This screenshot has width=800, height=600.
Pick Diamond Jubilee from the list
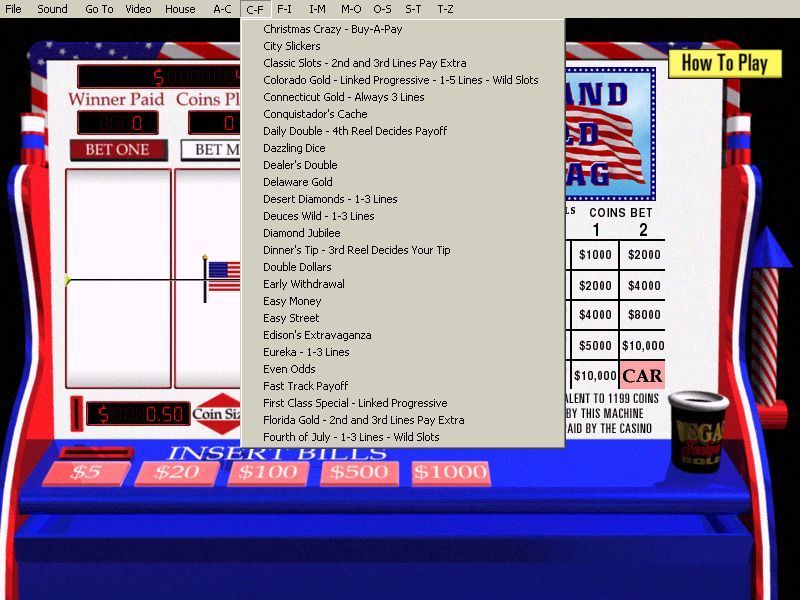pos(301,233)
